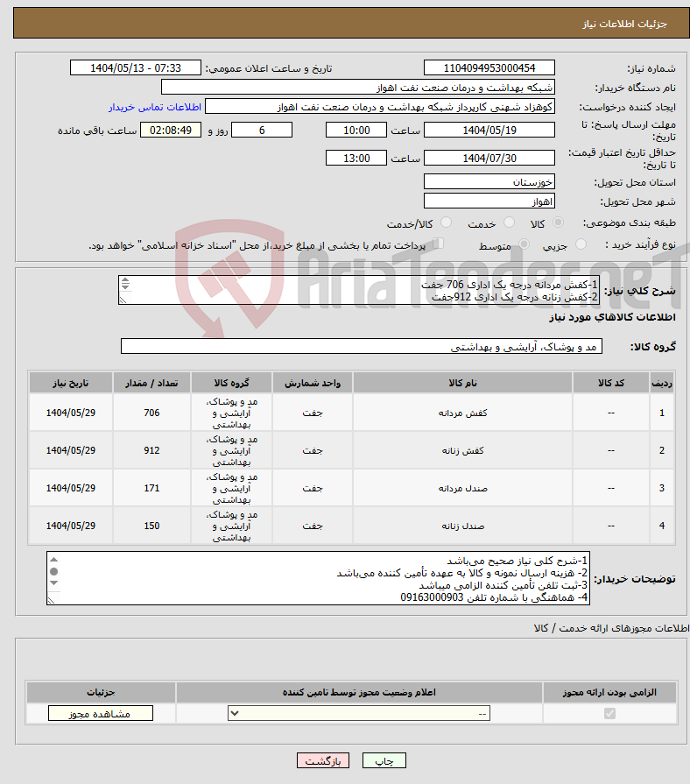
Task: Click resize handle of buyer notes box
Action: point(52,600)
